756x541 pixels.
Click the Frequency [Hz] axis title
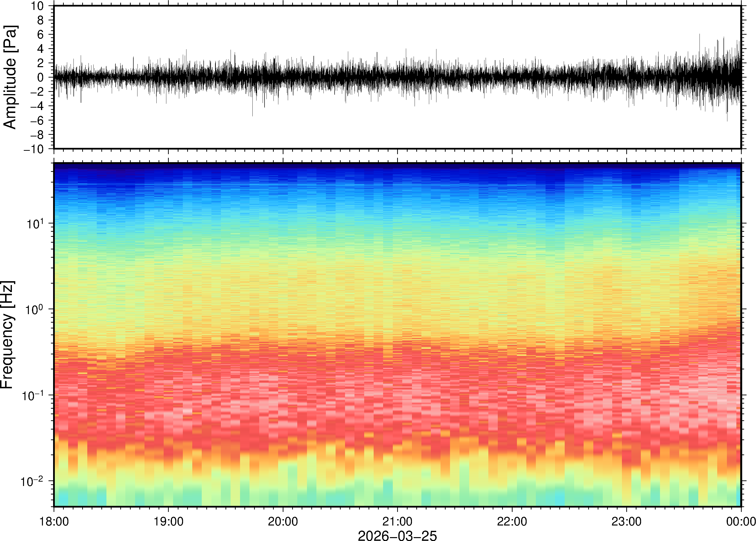point(7,335)
